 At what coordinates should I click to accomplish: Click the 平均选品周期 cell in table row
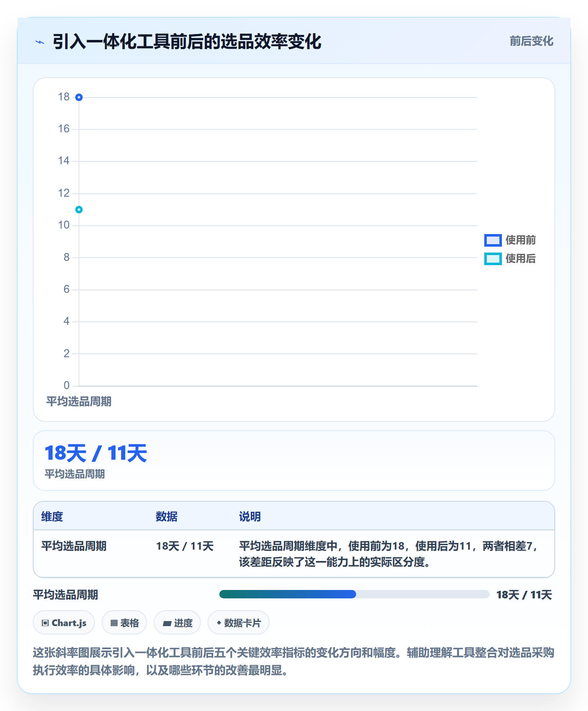point(74,546)
